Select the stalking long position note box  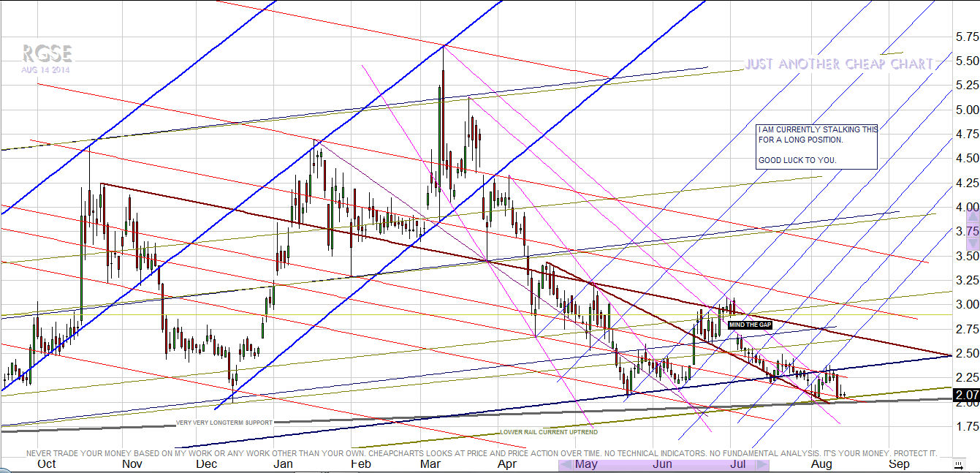[816, 145]
